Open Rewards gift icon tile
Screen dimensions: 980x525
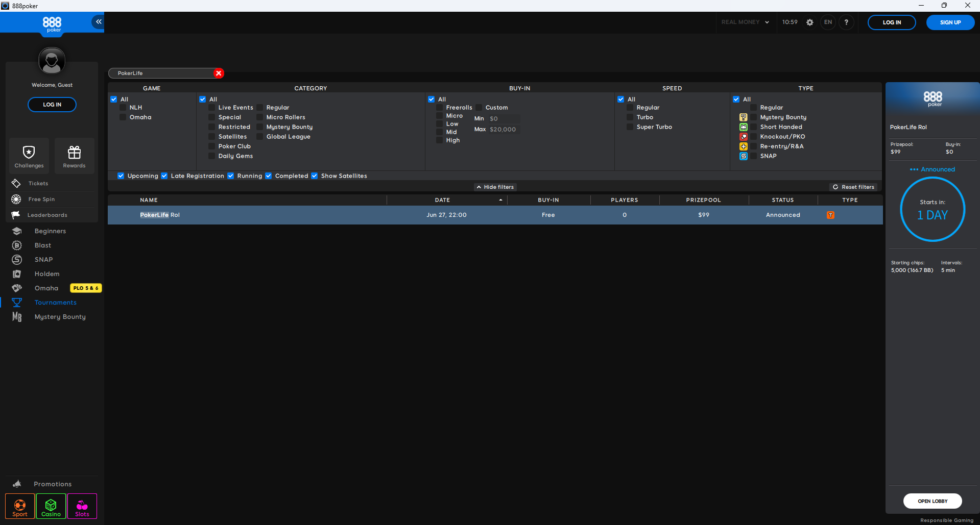pyautogui.click(x=75, y=155)
